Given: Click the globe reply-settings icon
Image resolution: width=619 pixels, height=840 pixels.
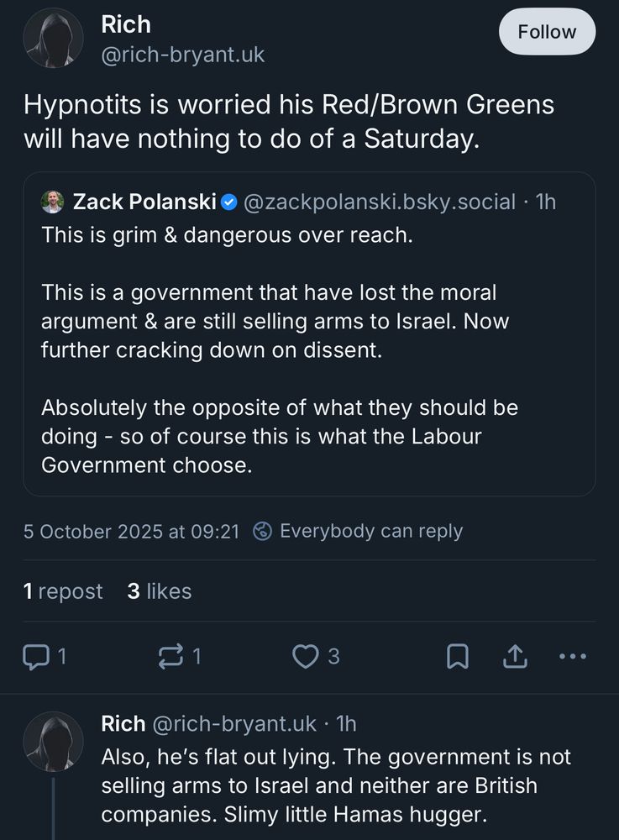Looking at the screenshot, I should tap(262, 531).
